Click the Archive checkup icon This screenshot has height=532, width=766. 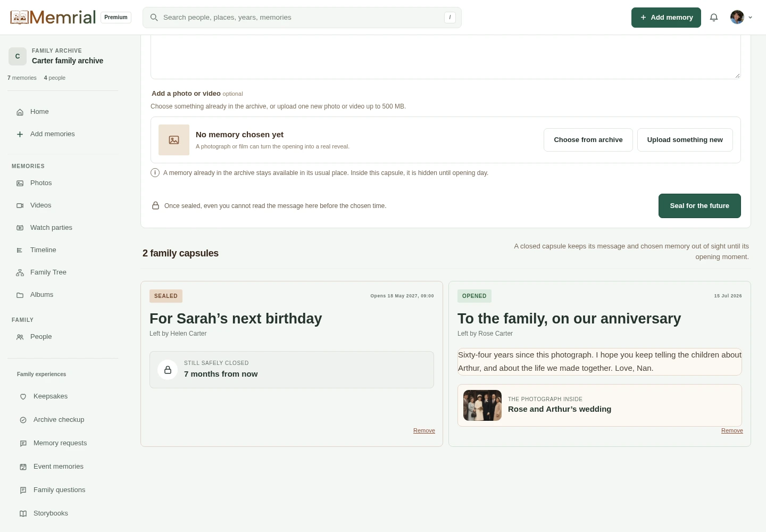tap(23, 420)
